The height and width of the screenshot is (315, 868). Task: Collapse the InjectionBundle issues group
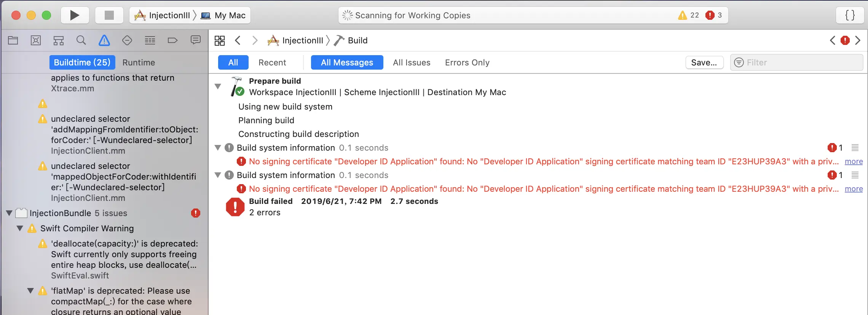[x=9, y=213]
